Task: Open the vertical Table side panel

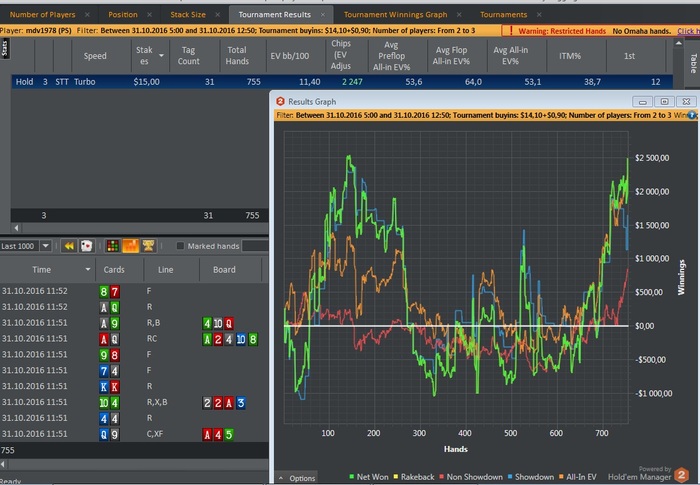Action: point(693,63)
